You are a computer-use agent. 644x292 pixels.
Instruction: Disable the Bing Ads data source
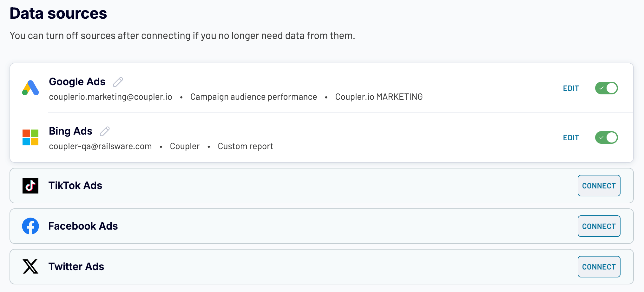pyautogui.click(x=606, y=137)
